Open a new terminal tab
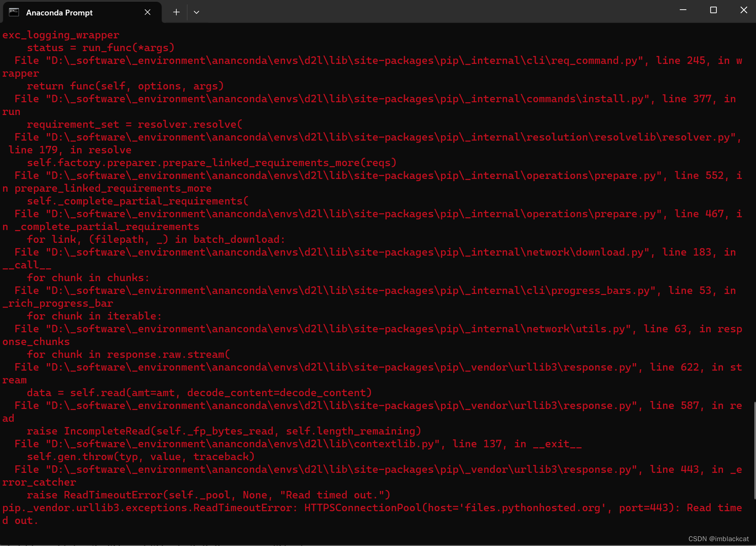The width and height of the screenshot is (756, 546). tap(176, 12)
